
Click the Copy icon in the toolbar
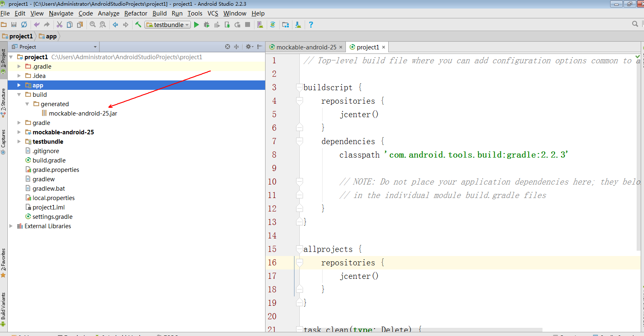[70, 24]
